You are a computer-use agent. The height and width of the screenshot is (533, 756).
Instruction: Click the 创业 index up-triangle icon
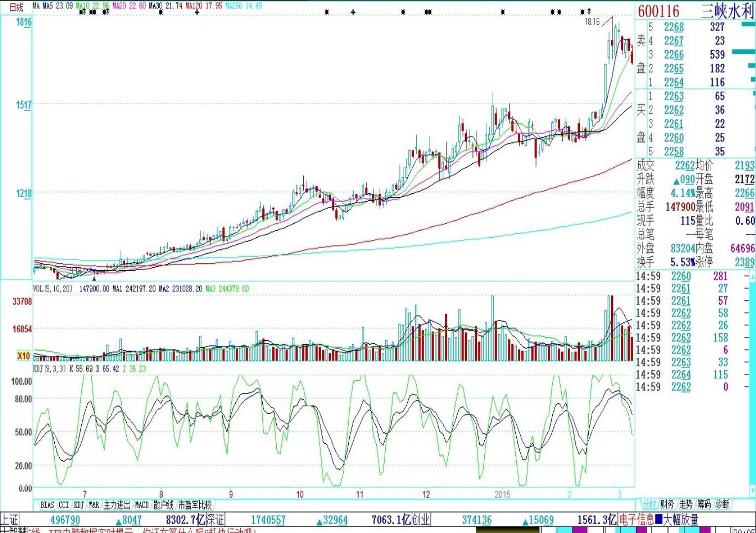coord(525,521)
